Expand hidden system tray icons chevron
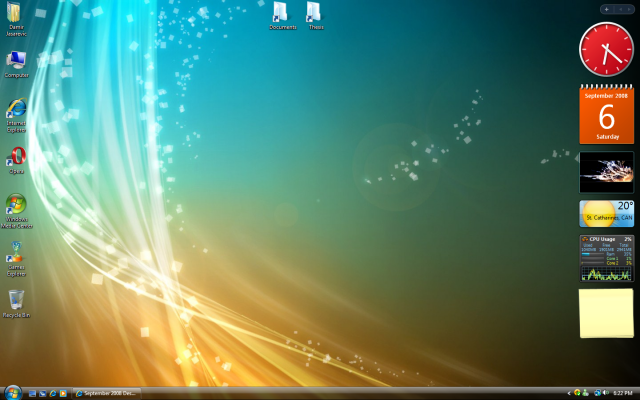The image size is (640, 400). [569, 393]
